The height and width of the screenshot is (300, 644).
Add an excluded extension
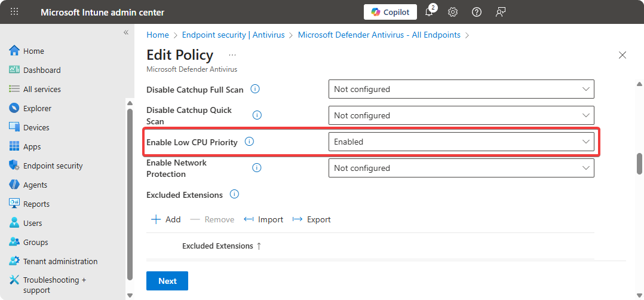pyautogui.click(x=166, y=219)
